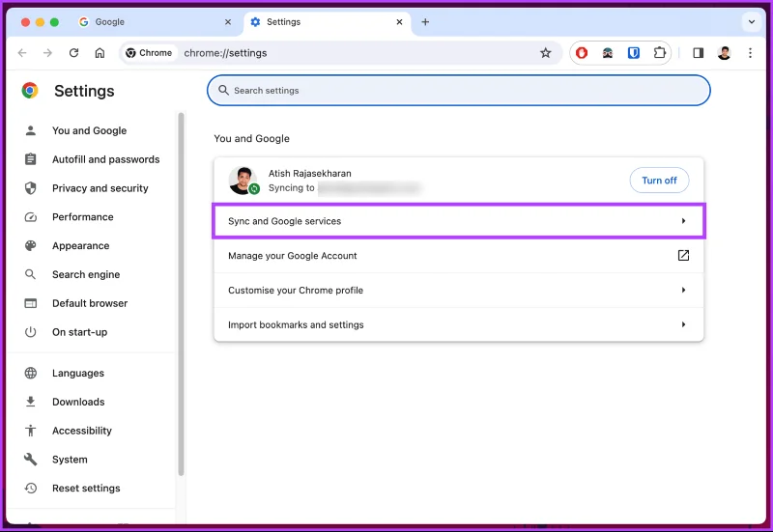
Task: Click the Search settings field
Action: coord(458,90)
